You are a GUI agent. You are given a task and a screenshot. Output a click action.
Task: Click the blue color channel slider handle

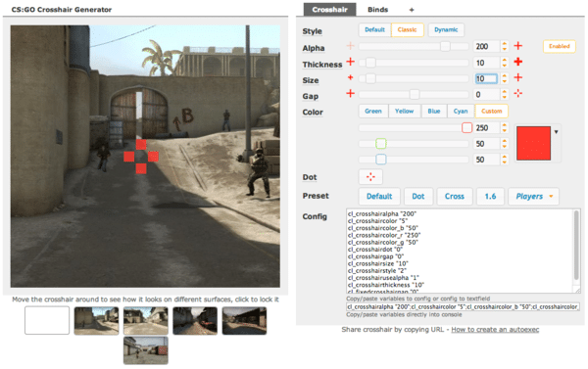click(x=380, y=160)
